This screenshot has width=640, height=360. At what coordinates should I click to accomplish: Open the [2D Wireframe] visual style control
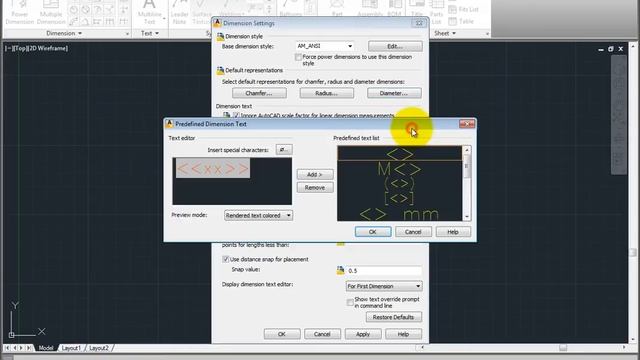point(48,48)
